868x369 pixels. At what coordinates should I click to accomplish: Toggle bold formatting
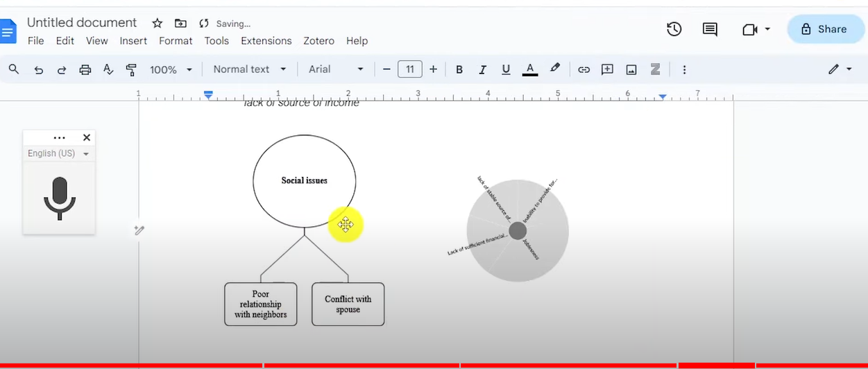[x=459, y=69]
